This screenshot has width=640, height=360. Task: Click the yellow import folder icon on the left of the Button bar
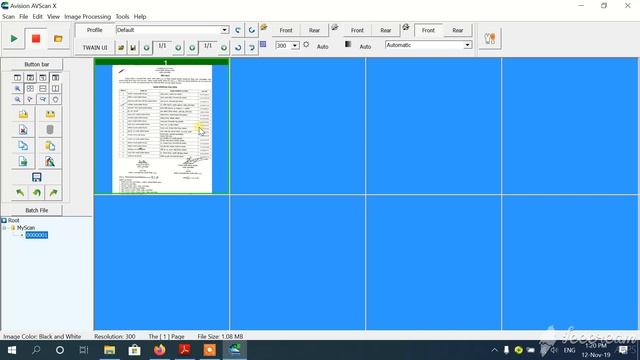pyautogui.click(x=23, y=114)
